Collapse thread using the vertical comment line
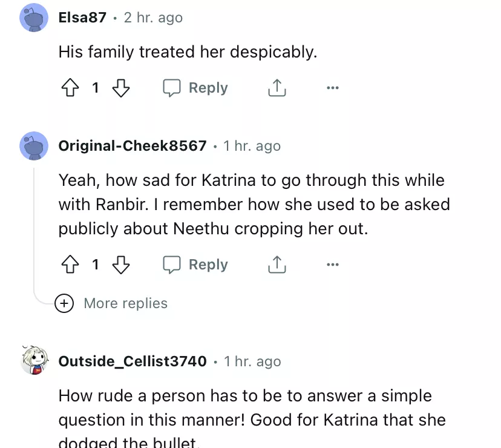 pyautogui.click(x=34, y=230)
